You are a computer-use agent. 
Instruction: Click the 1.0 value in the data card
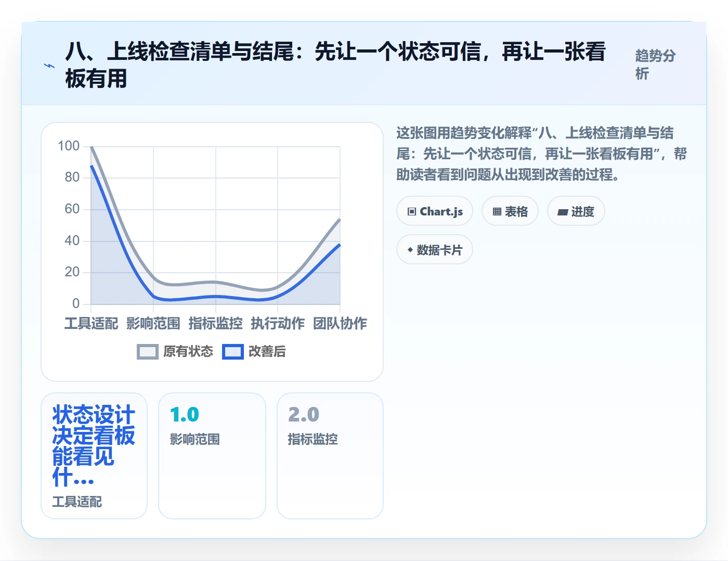[185, 415]
